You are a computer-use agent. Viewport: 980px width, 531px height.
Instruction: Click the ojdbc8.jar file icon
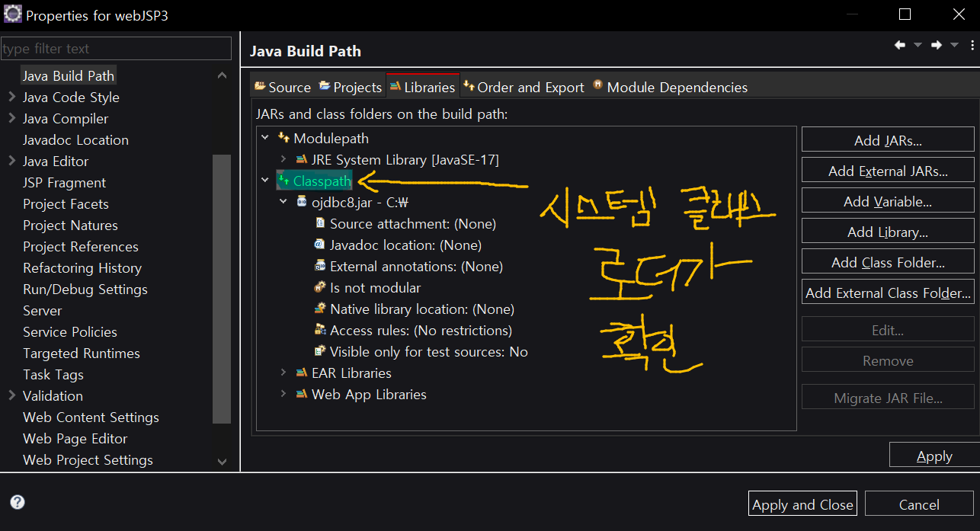click(x=302, y=202)
